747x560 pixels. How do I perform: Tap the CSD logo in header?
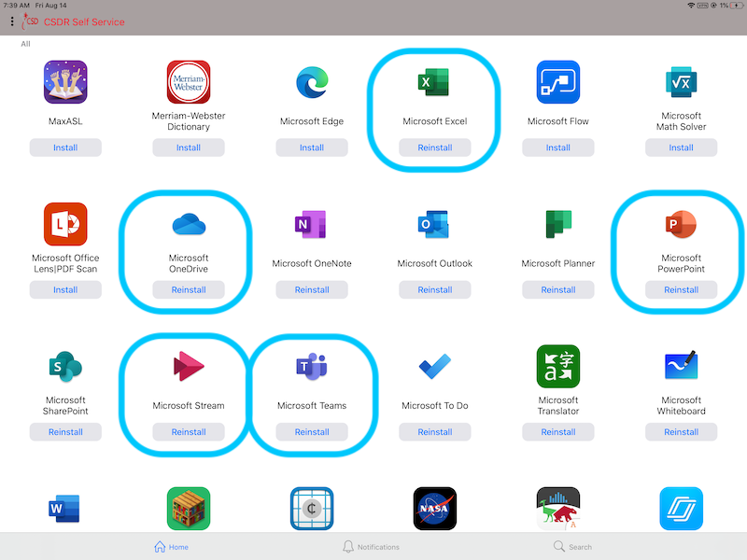click(x=31, y=21)
